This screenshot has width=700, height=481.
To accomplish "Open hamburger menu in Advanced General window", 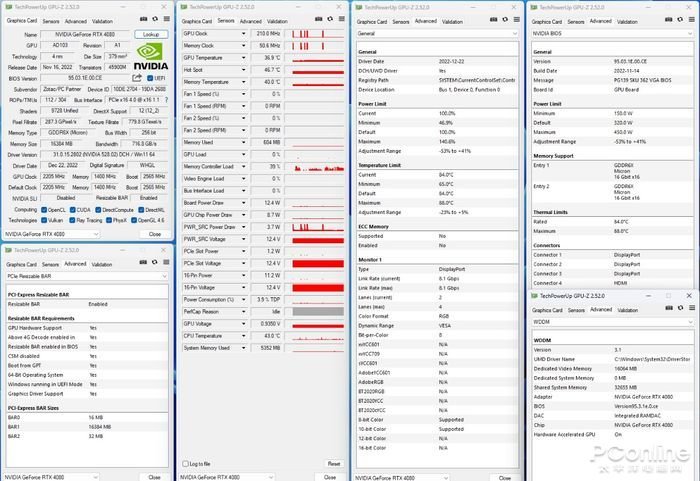I will [x=517, y=20].
